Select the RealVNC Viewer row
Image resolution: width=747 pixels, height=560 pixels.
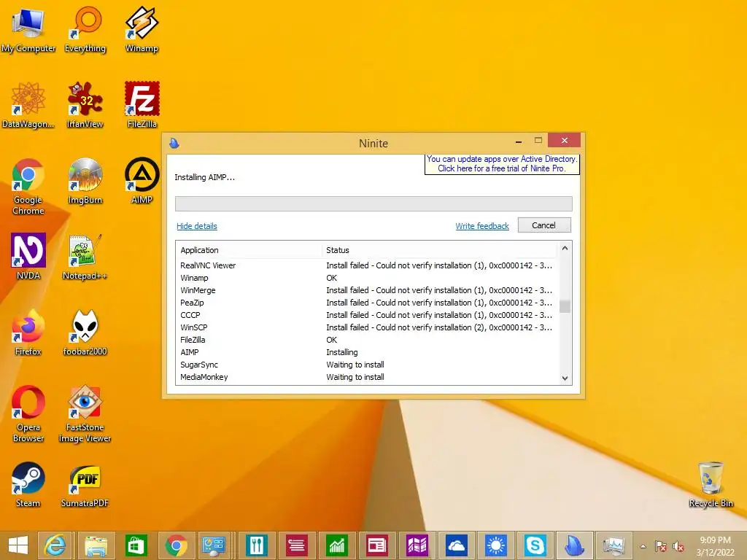pyautogui.click(x=367, y=265)
